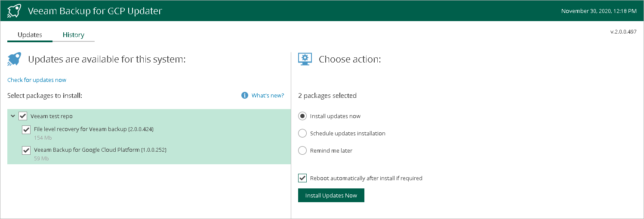Choose Schedule updates installation option

(x=302, y=133)
